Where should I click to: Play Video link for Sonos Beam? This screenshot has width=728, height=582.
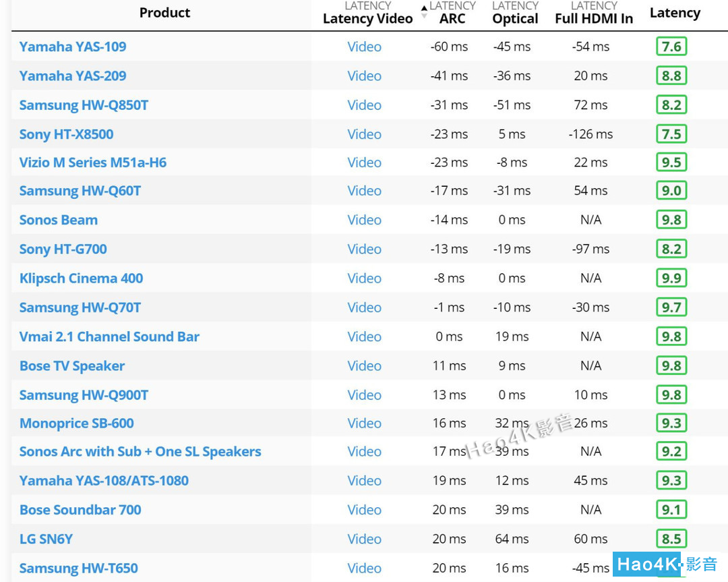pos(365,220)
